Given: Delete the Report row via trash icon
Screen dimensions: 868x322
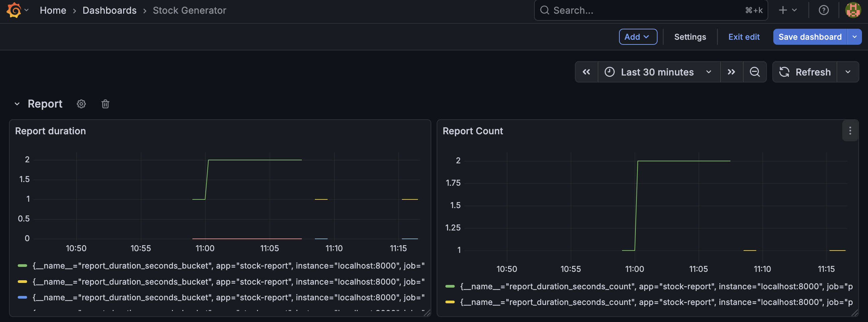Looking at the screenshot, I should (x=105, y=104).
